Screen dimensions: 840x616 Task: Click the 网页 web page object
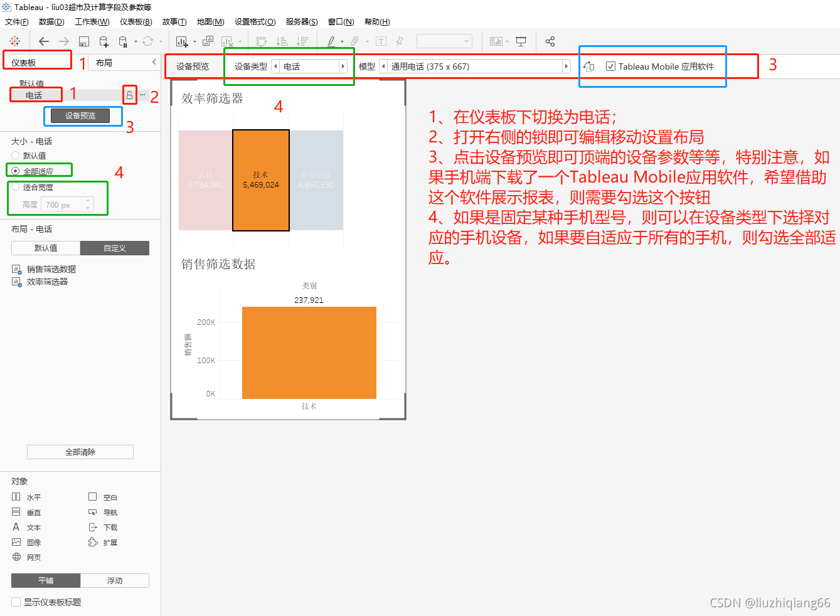point(26,557)
